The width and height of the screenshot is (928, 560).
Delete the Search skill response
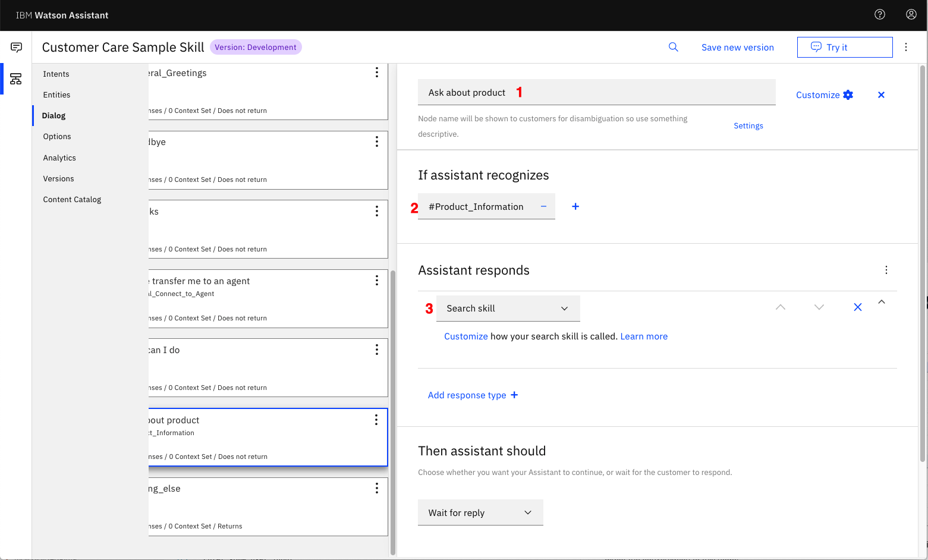tap(857, 307)
